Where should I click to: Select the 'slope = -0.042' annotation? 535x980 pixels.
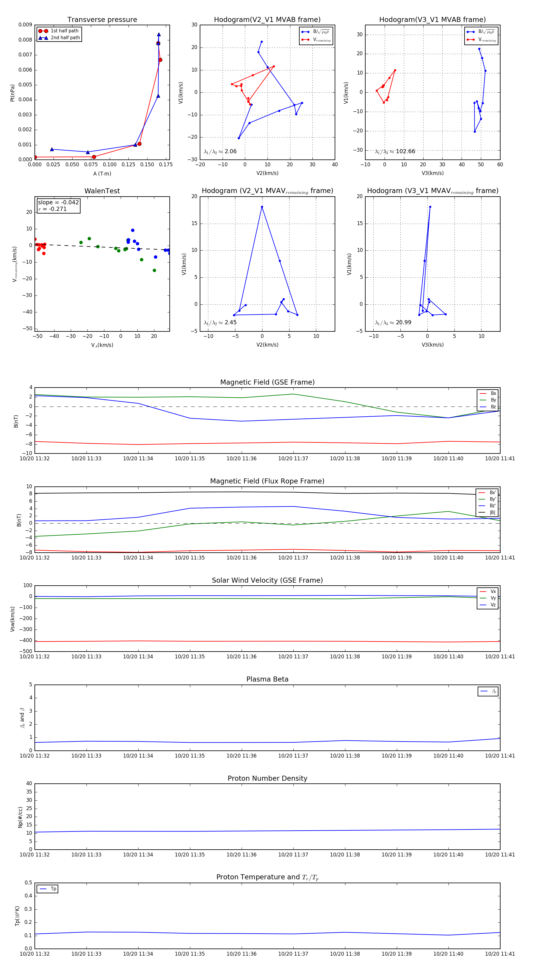point(58,203)
